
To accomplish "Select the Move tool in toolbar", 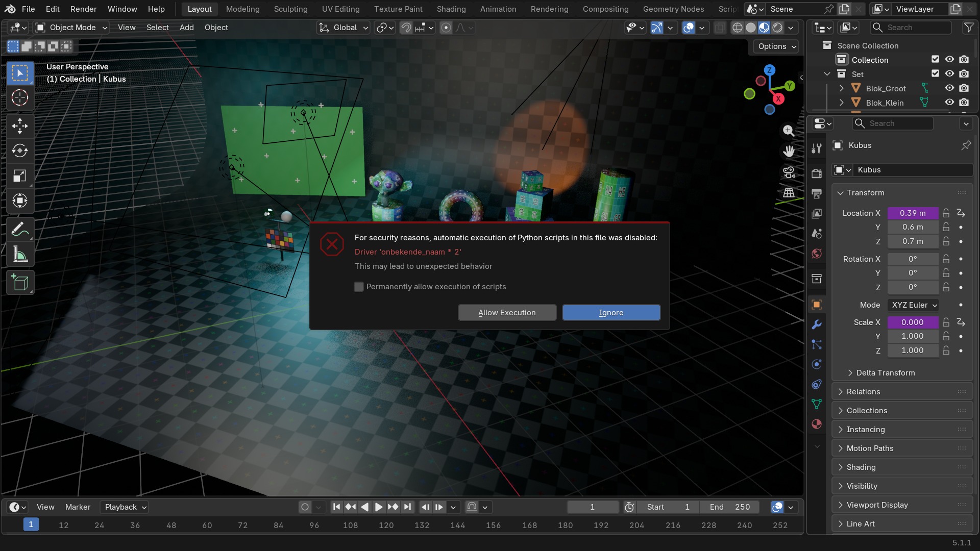I will (x=20, y=126).
